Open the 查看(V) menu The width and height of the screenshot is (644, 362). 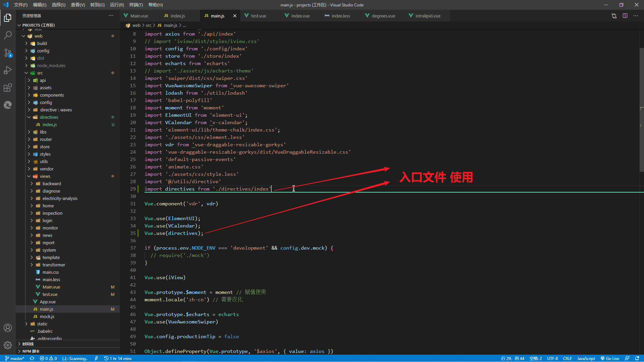click(x=78, y=5)
